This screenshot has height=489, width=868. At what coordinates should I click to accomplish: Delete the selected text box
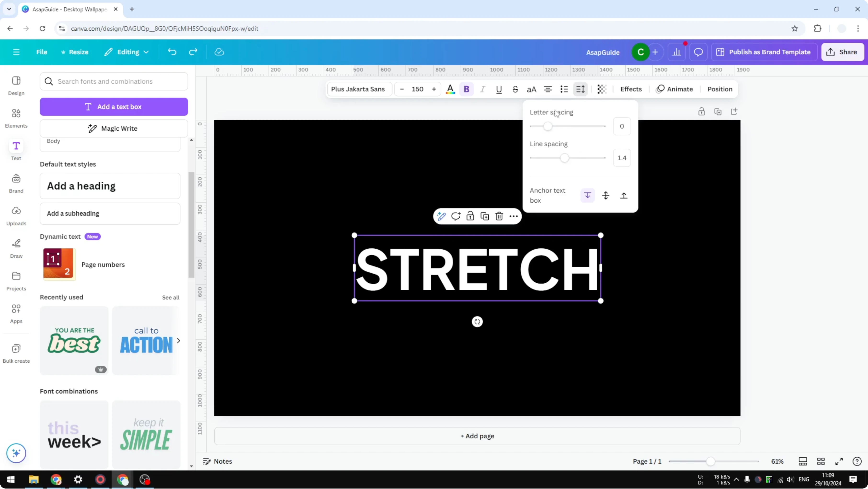(x=499, y=216)
